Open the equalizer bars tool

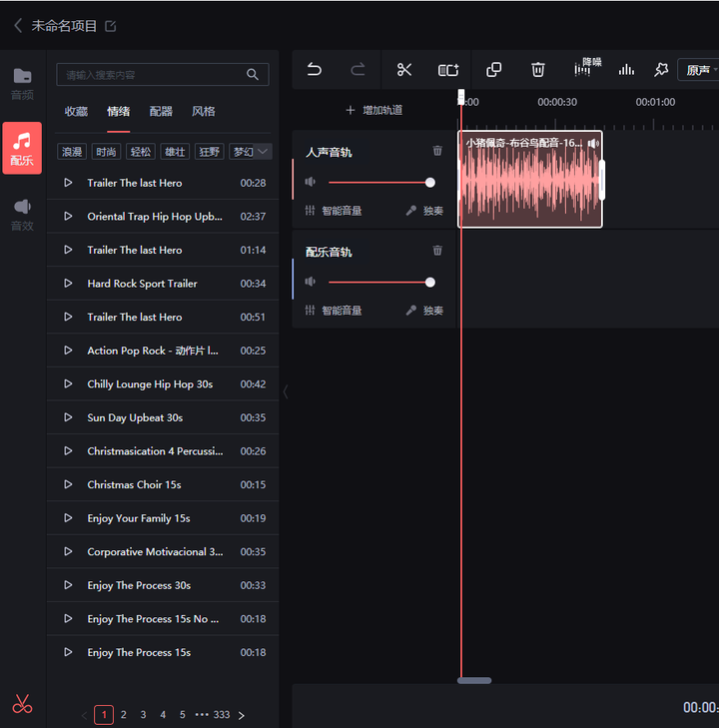pyautogui.click(x=626, y=70)
